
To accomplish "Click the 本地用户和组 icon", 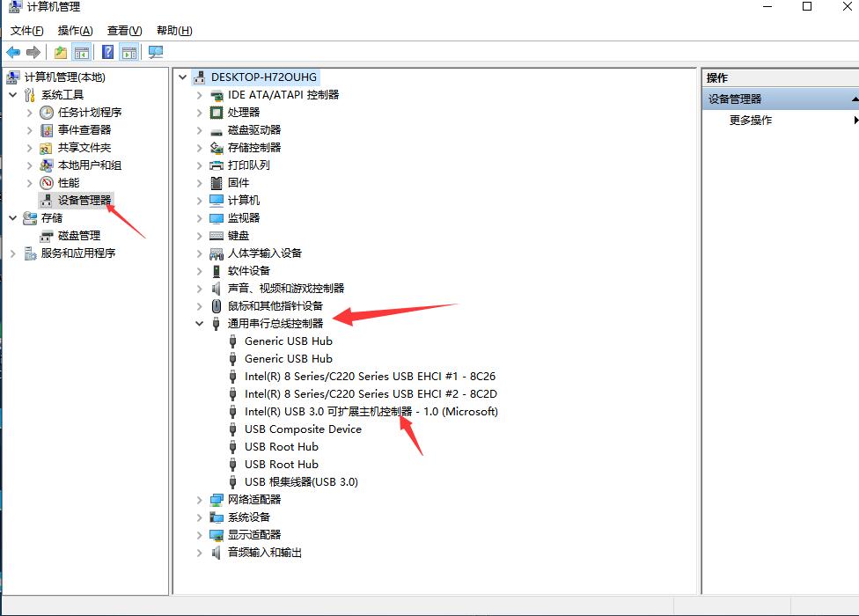I will point(47,165).
